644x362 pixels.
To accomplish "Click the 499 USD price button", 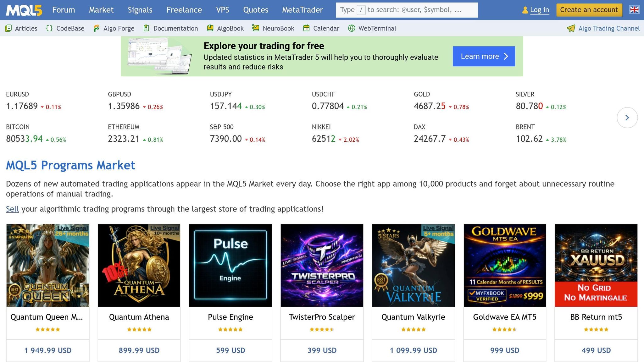I will [596, 350].
